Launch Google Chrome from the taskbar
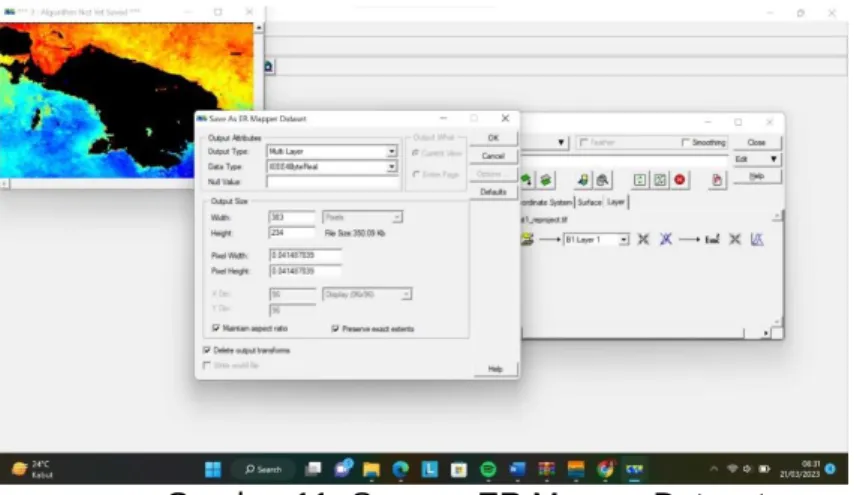 605,469
